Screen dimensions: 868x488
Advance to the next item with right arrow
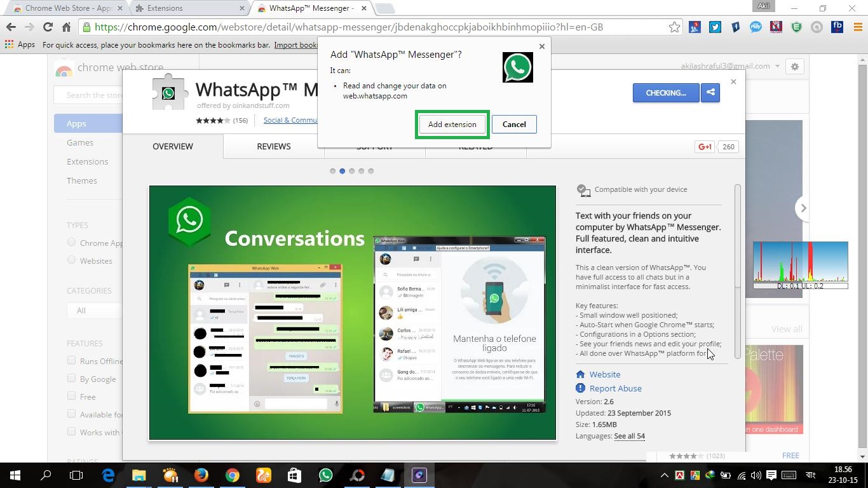[x=803, y=208]
